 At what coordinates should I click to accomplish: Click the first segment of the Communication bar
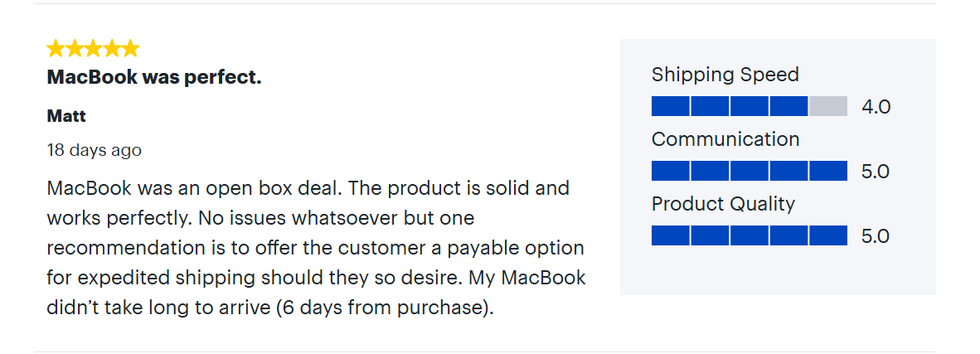click(x=670, y=171)
